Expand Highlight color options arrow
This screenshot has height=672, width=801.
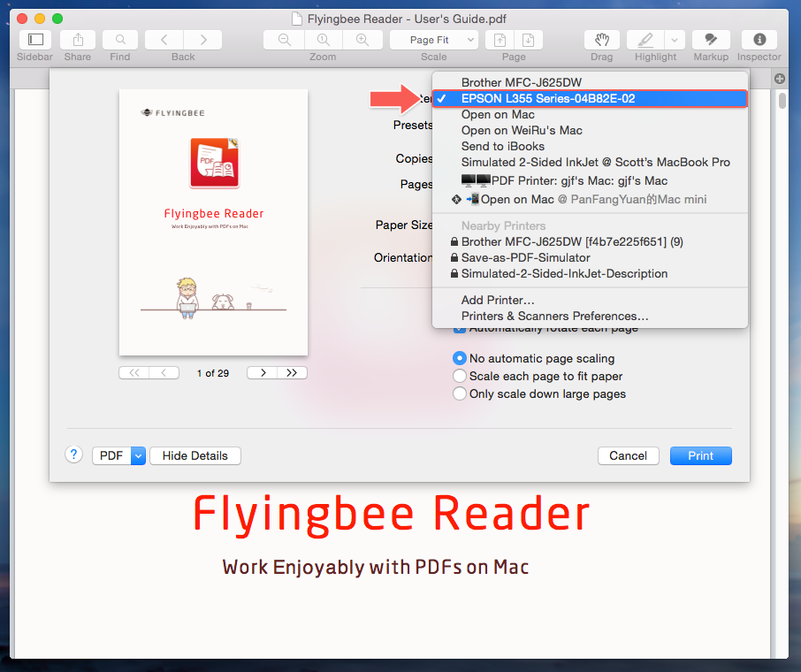click(675, 40)
